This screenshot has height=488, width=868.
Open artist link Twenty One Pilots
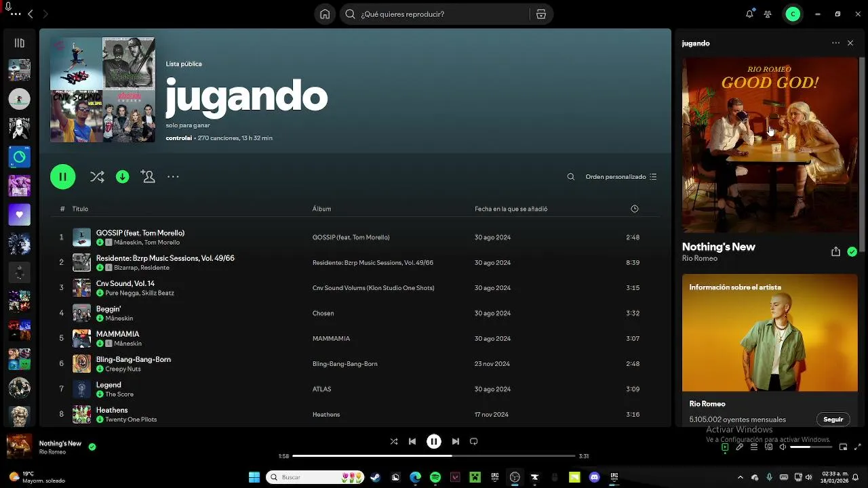coord(131,420)
